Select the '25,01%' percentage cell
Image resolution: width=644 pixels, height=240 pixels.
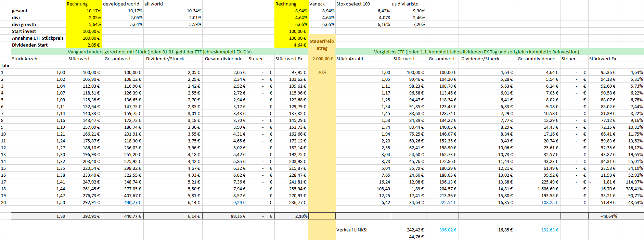pyautogui.click(x=631, y=161)
